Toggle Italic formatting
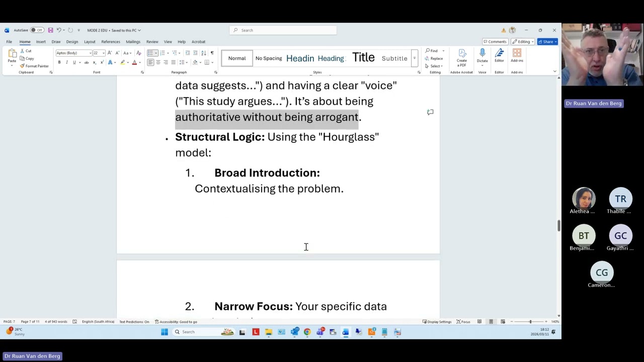This screenshot has height=362, width=644. pos(66,62)
